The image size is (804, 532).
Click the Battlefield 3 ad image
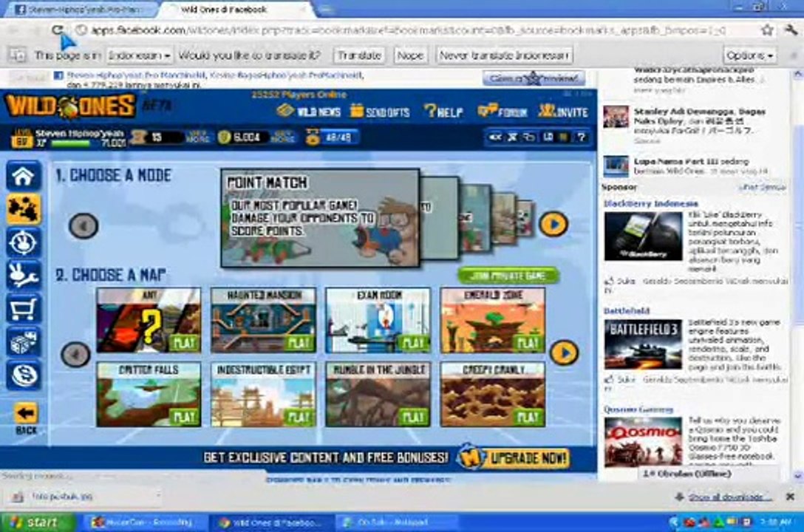[643, 344]
